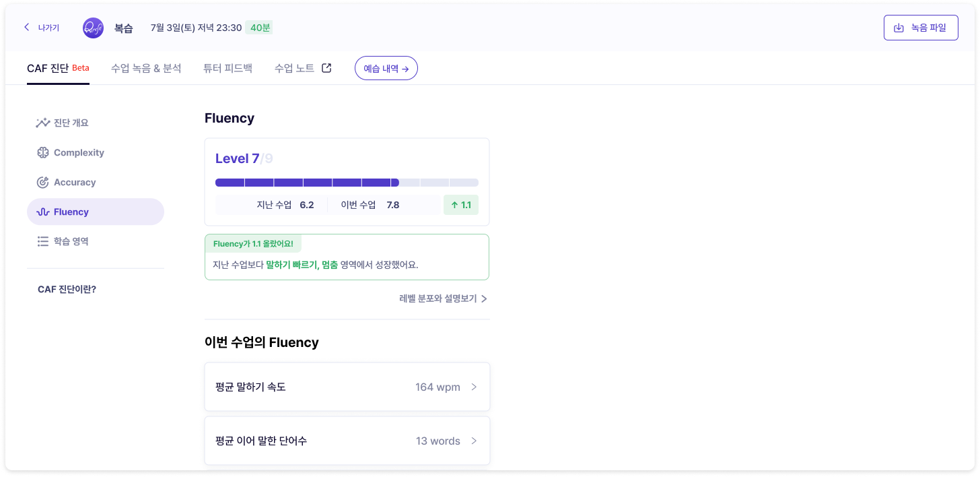Click the 복습 lesson title

tap(124, 28)
